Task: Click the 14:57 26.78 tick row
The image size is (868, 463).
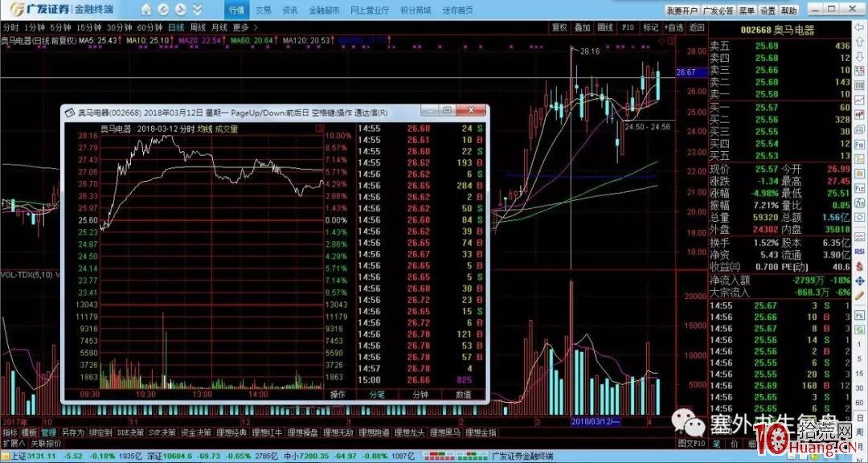Action: tap(422, 368)
